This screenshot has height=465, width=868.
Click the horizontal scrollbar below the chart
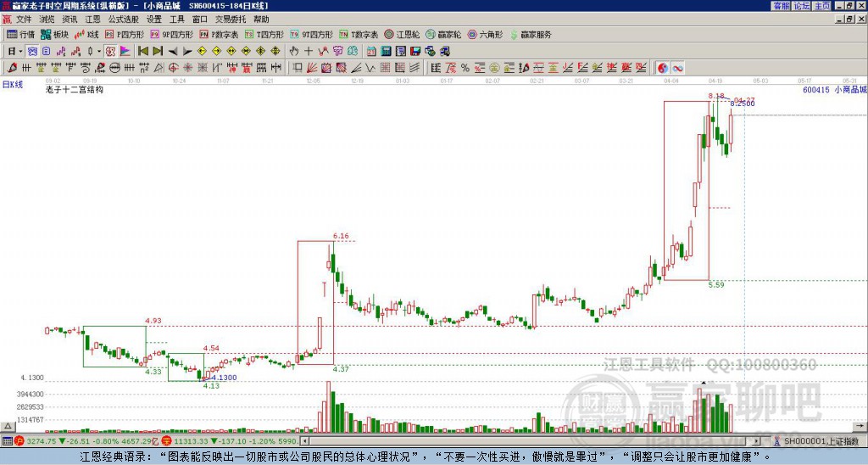[x=531, y=441]
